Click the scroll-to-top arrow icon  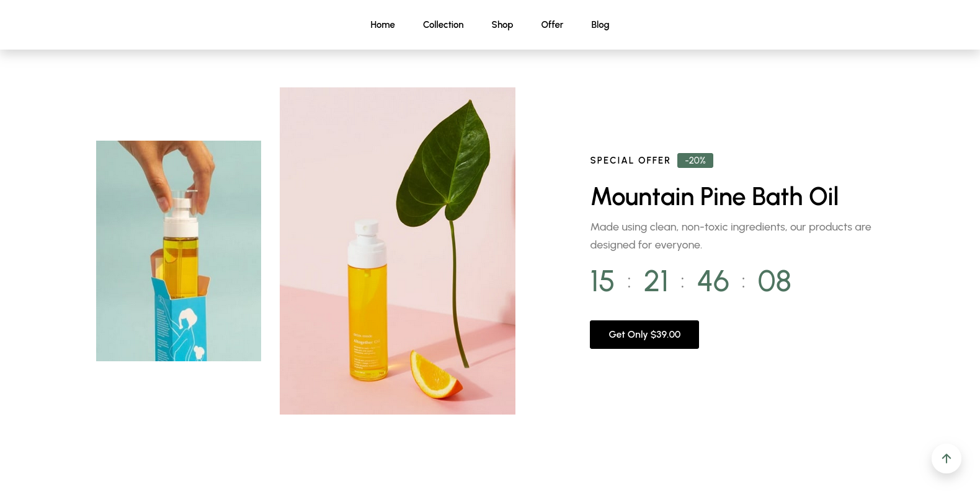pyautogui.click(x=946, y=459)
